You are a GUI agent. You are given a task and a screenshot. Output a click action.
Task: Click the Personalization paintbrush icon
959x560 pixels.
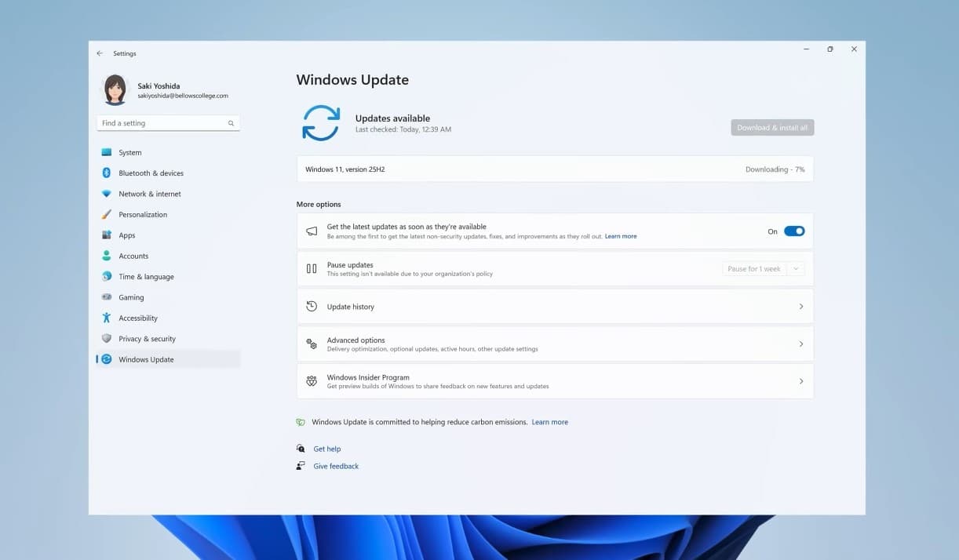click(107, 214)
